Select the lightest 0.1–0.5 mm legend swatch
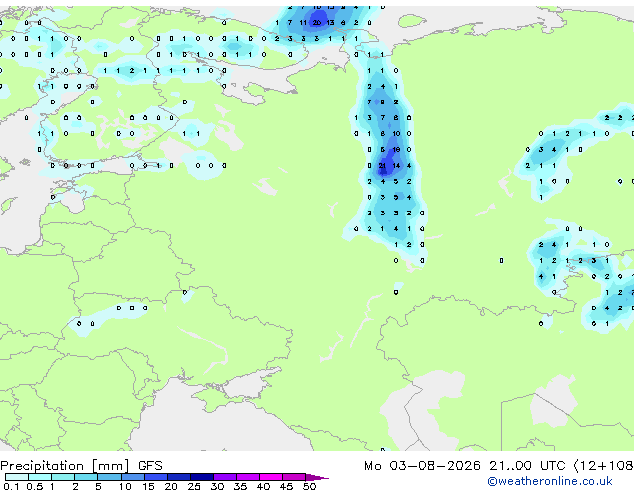This screenshot has height=490, width=634. [x=17, y=477]
